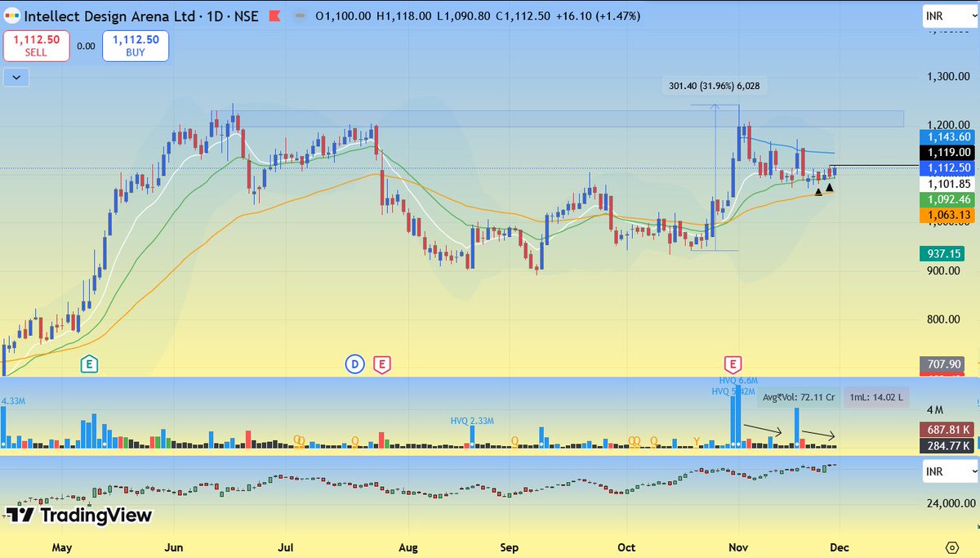980x558 pixels.
Task: Click the TradingView logo watermark
Action: [79, 516]
